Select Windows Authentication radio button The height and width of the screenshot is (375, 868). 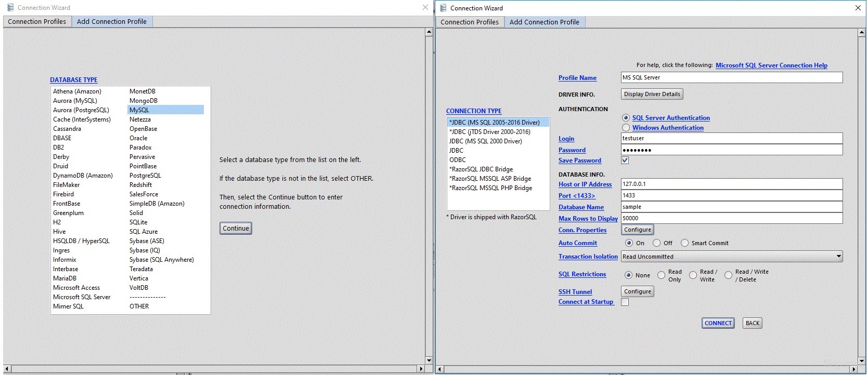point(626,128)
